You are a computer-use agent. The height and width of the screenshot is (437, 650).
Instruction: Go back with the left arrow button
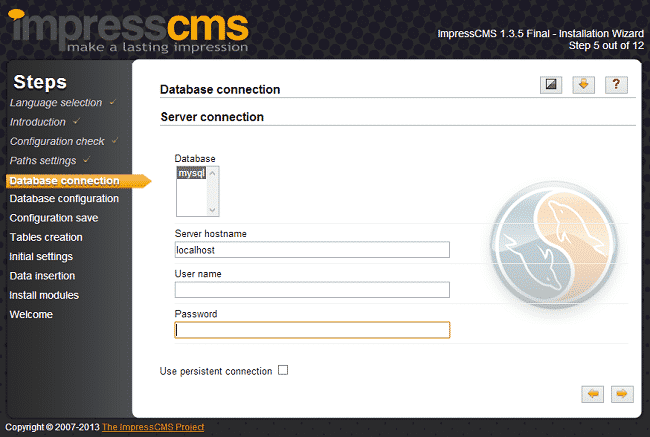[593, 394]
